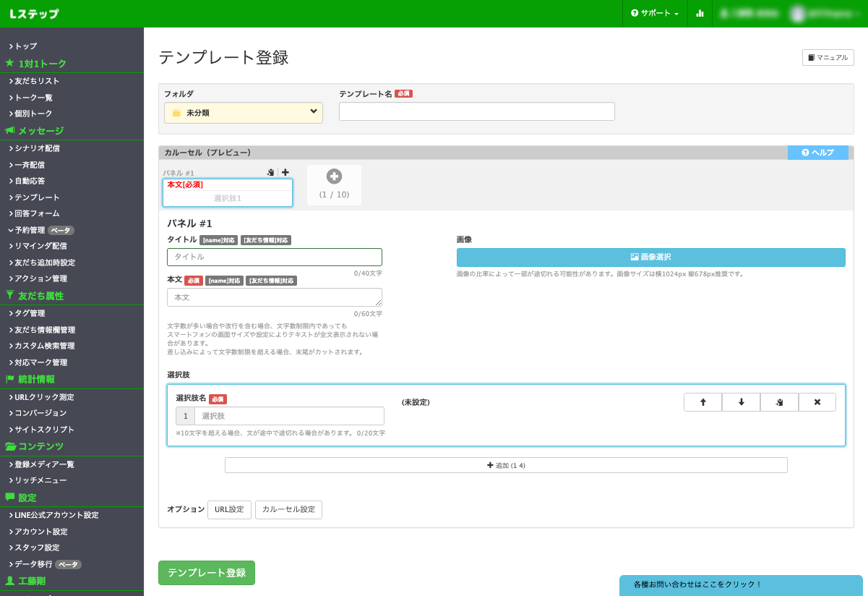Viewport: 868px width, 596px height.
Task: Click the + icon to add a new panel
Action: click(285, 172)
